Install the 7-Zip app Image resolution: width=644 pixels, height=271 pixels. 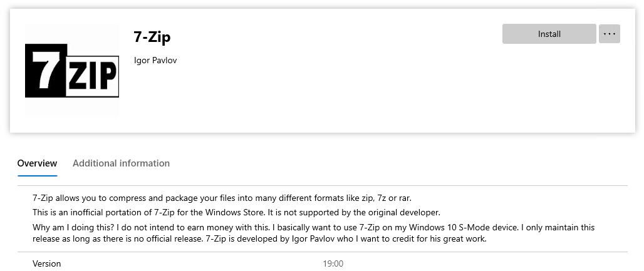[549, 34]
